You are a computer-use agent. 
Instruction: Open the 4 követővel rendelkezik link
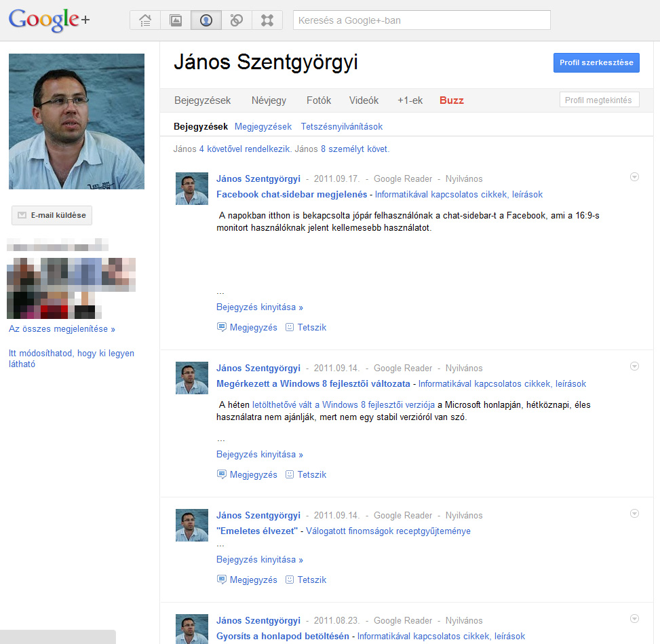245,149
